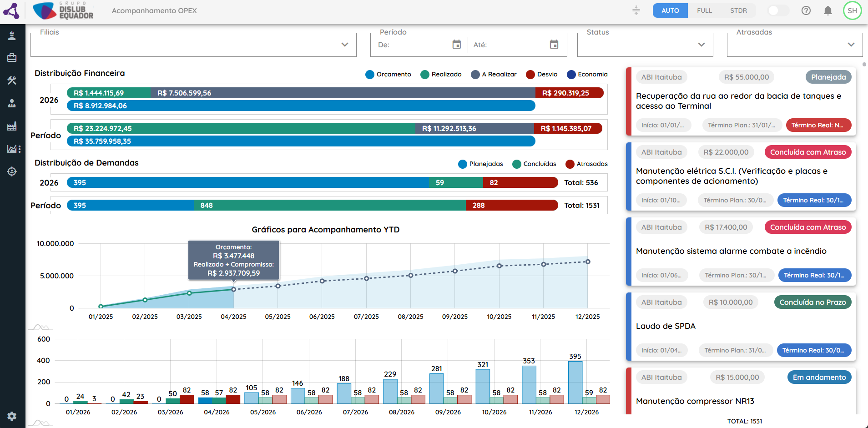Toggle the Atrasadas legend series

tap(586, 164)
